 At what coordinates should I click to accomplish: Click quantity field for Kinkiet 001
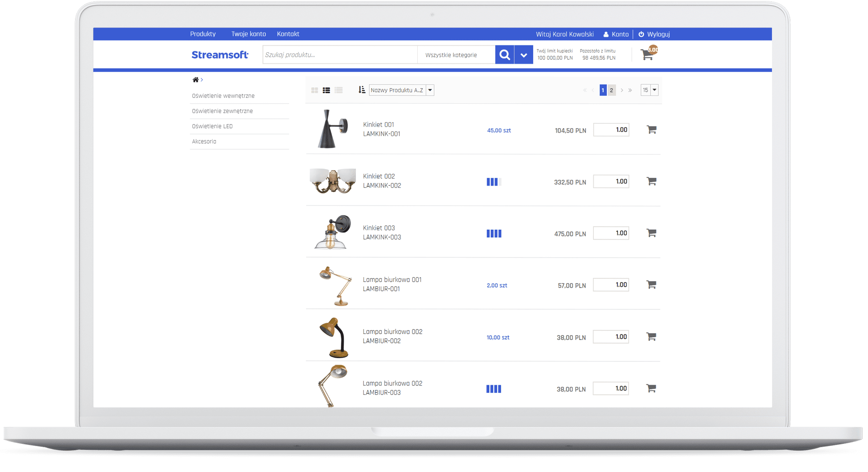(x=611, y=130)
